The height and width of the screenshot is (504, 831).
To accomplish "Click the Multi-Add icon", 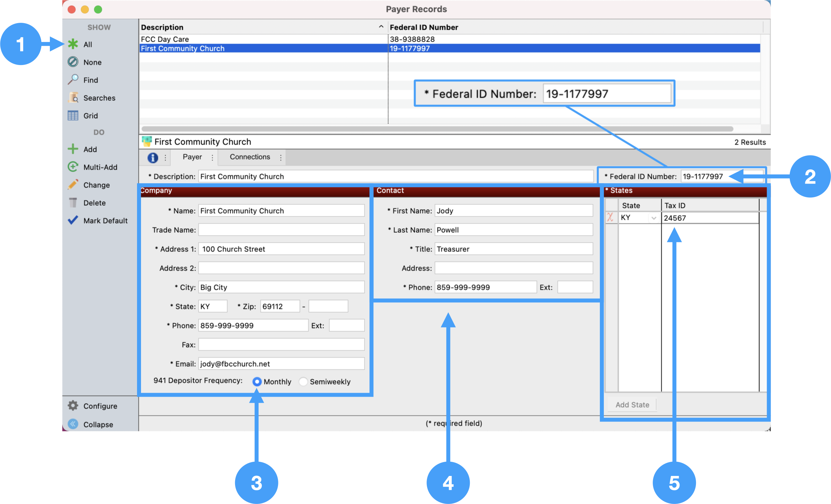I will click(x=73, y=167).
